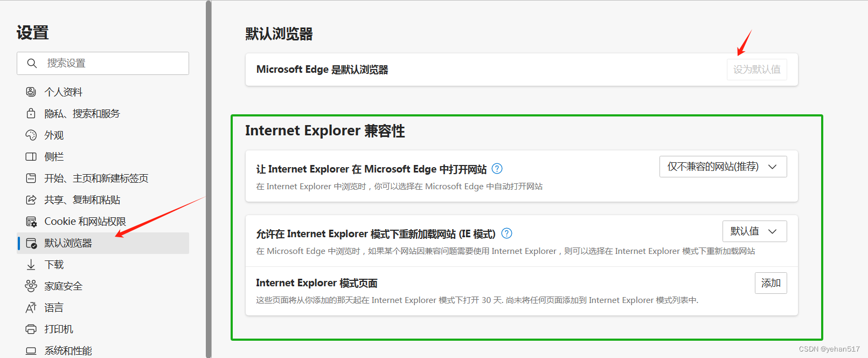
Task: Click the Internet Explorer 兼容性 heading
Action: [x=325, y=131]
